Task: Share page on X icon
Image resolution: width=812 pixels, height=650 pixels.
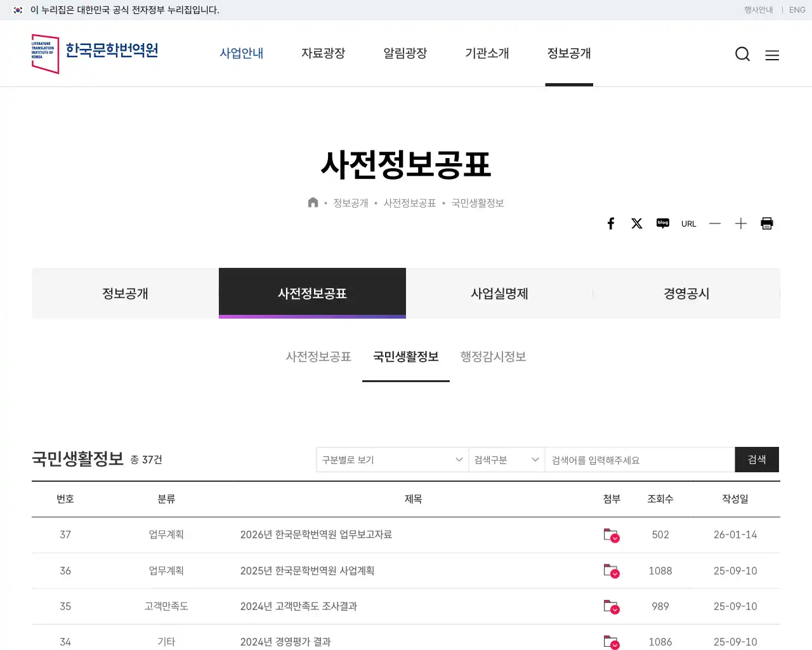Action: (x=637, y=223)
